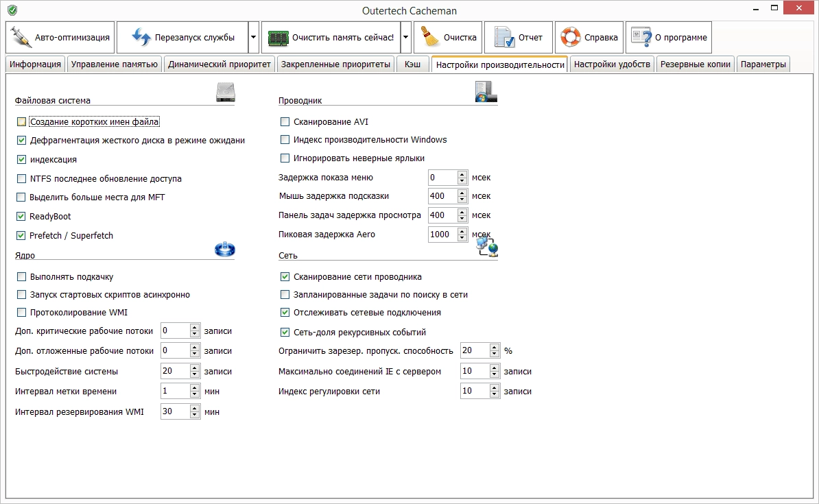Open Справка help button

[x=589, y=37]
